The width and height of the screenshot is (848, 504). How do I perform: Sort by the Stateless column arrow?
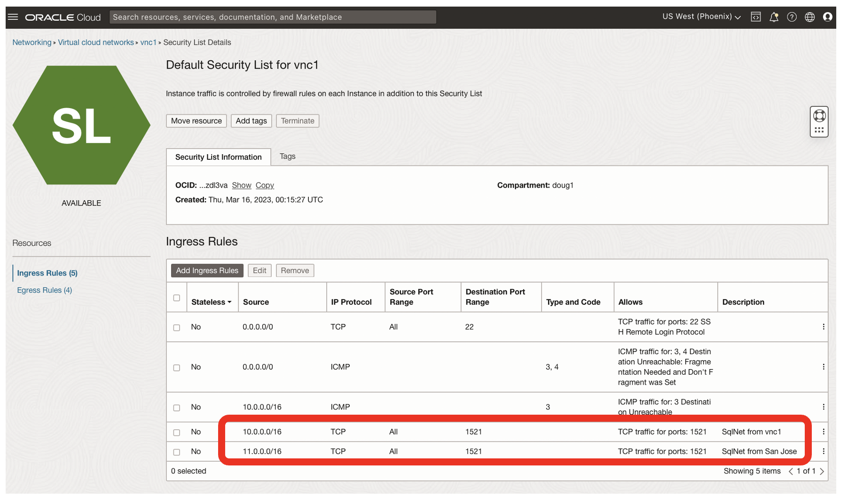tap(229, 302)
